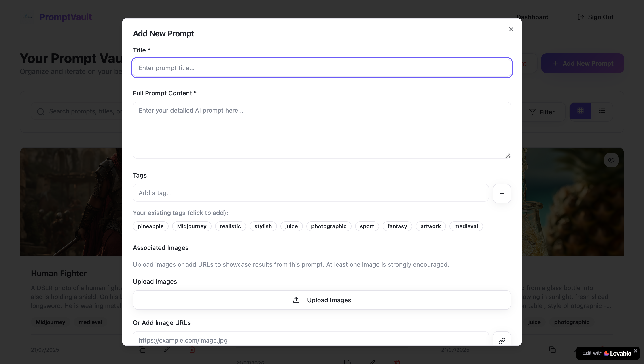The image size is (644, 364).
Task: Select the grid view icon
Action: click(580, 110)
